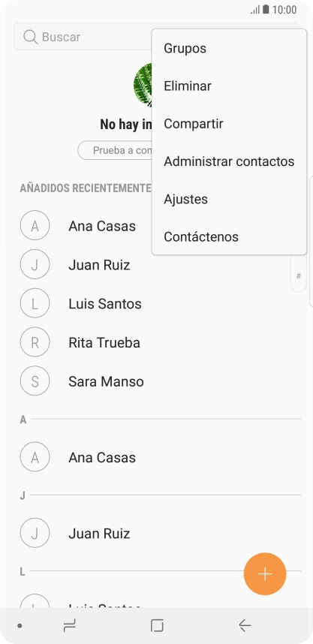Open Administrar contactos
This screenshot has height=644, width=313.
229,161
